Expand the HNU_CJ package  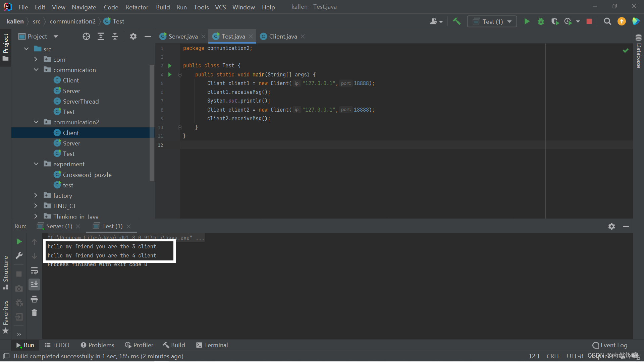(36, 206)
